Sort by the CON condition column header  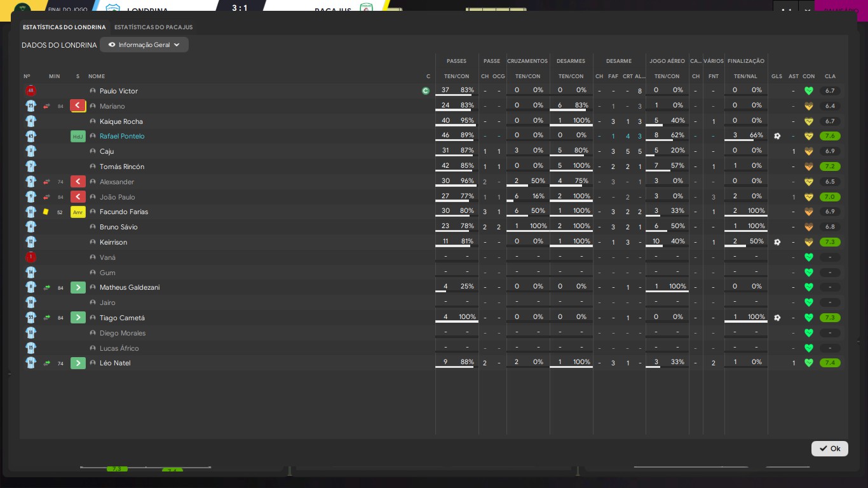point(809,76)
